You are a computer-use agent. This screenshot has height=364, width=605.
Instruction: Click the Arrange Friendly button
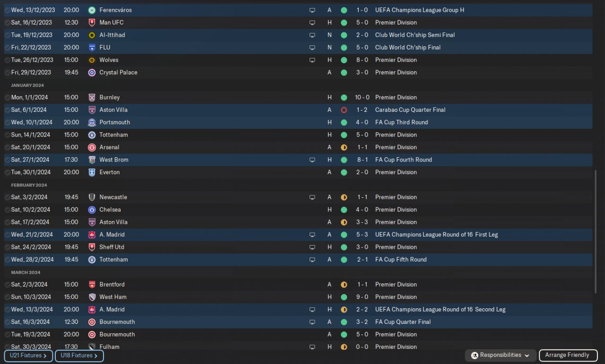567,356
